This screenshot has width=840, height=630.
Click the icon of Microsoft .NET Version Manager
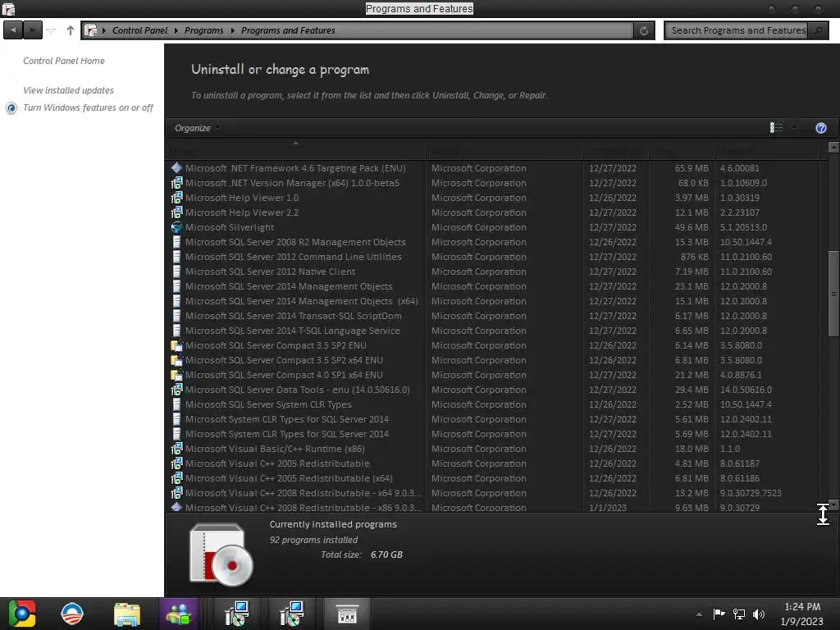[177, 183]
